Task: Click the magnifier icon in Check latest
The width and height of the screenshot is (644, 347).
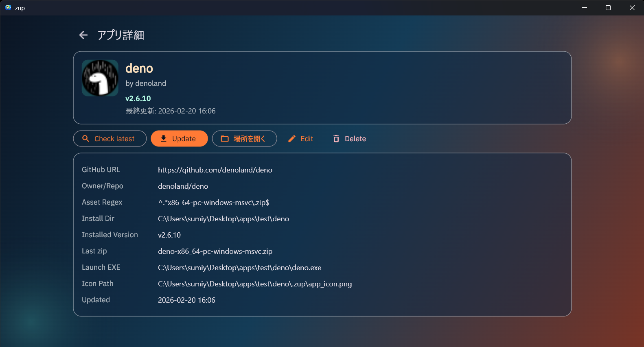Action: [86, 139]
